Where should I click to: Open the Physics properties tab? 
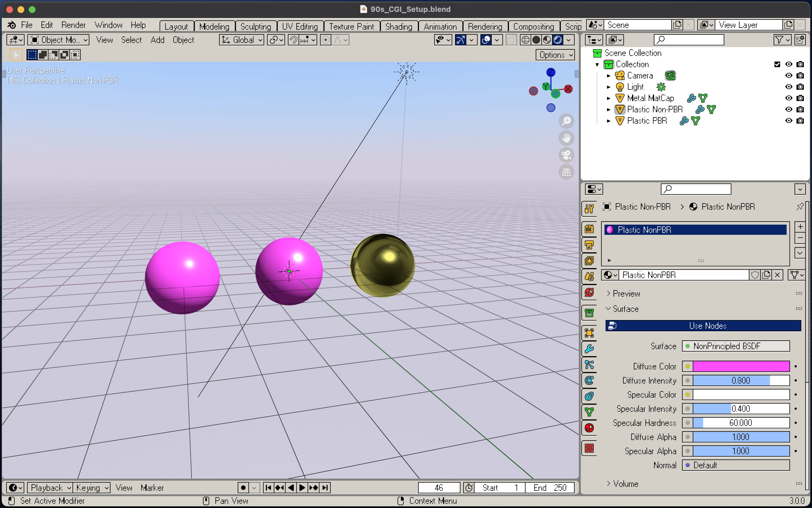[589, 380]
